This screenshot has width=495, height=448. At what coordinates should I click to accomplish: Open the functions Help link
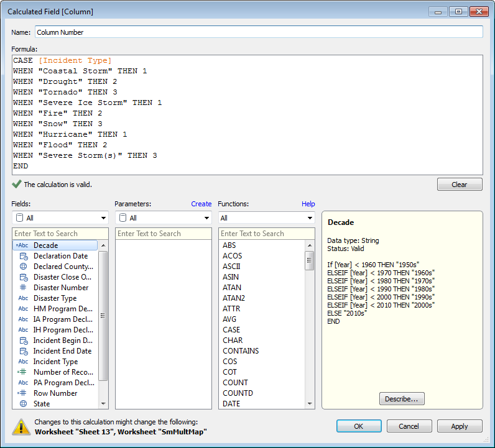click(308, 204)
